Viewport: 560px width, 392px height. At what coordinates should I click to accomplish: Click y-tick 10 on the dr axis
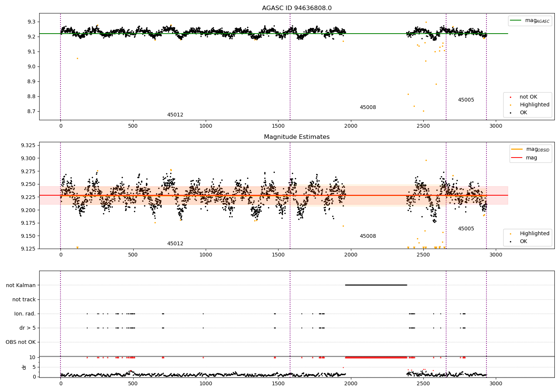pyautogui.click(x=32, y=357)
